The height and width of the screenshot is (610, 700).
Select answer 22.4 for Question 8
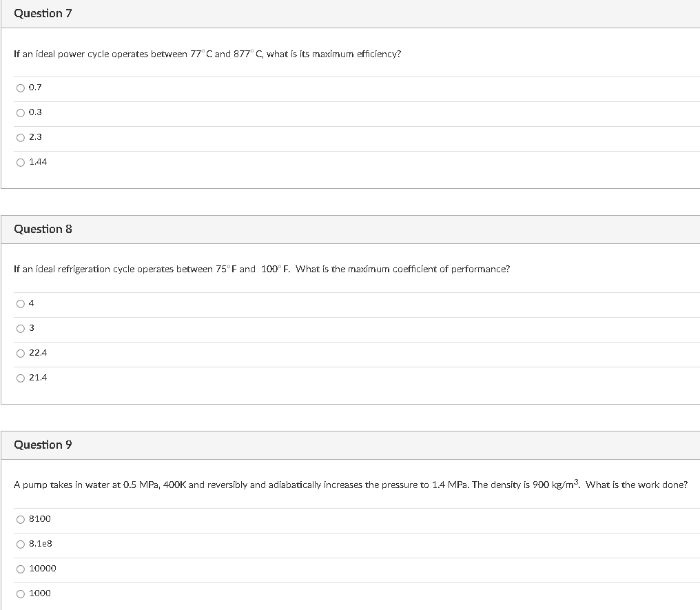click(x=21, y=353)
